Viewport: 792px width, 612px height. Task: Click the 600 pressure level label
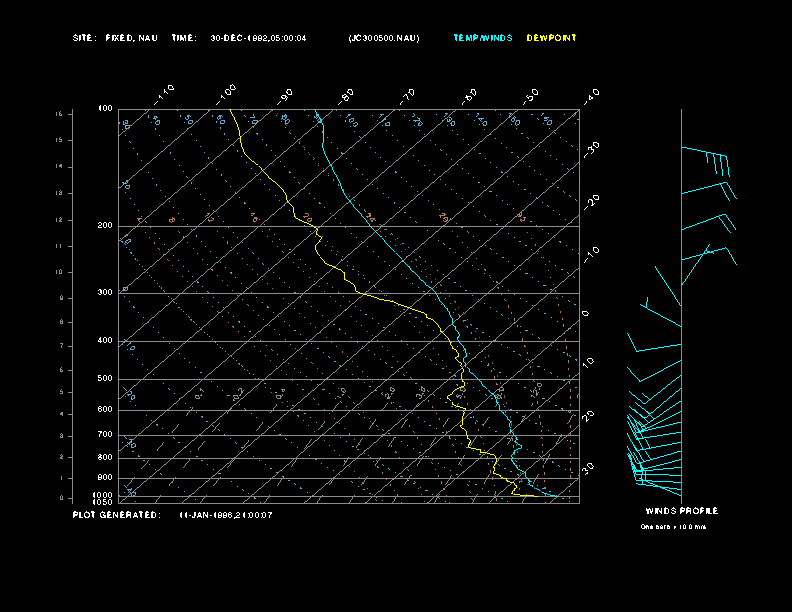point(105,410)
